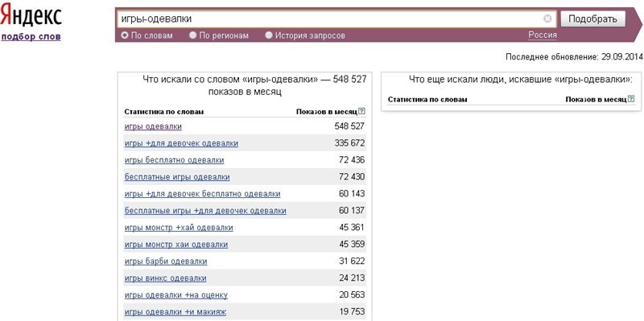Open 'игры одевалки +и макияж' link

coord(175,311)
